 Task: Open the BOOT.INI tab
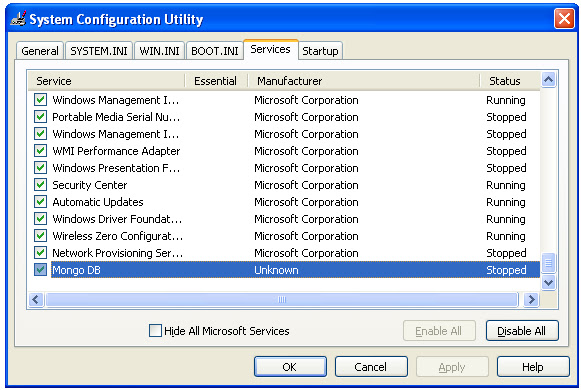tap(215, 51)
